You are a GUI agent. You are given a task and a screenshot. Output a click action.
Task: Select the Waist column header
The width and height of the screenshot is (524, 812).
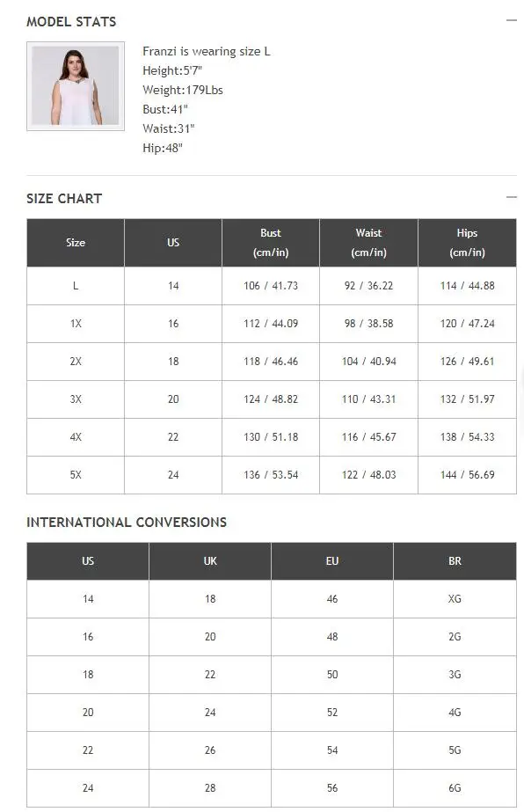point(368,242)
